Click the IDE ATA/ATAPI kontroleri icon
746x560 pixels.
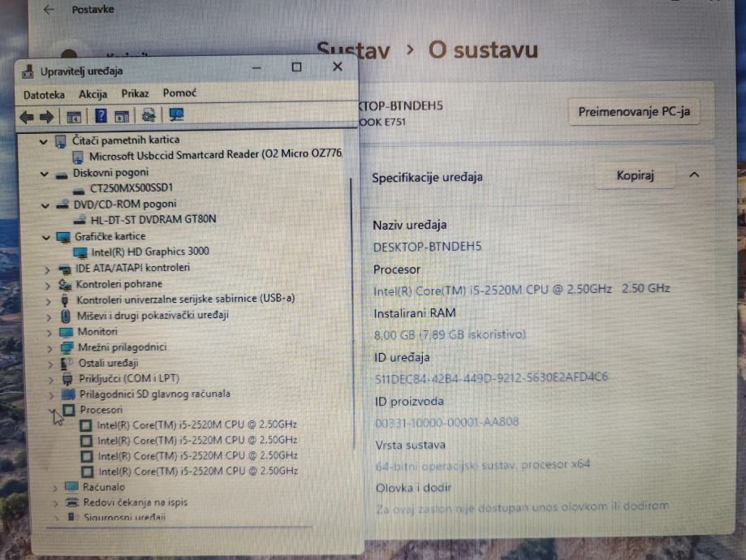point(64,269)
